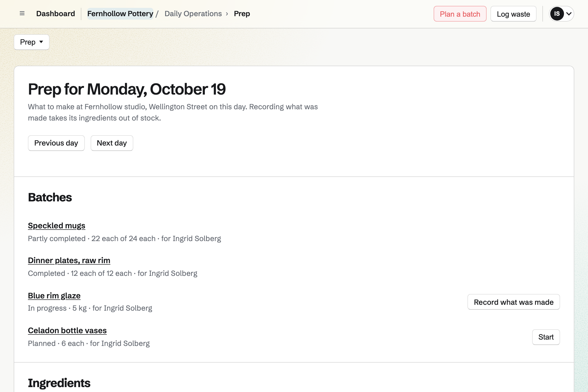Click the Plan a batch button

[x=460, y=14]
